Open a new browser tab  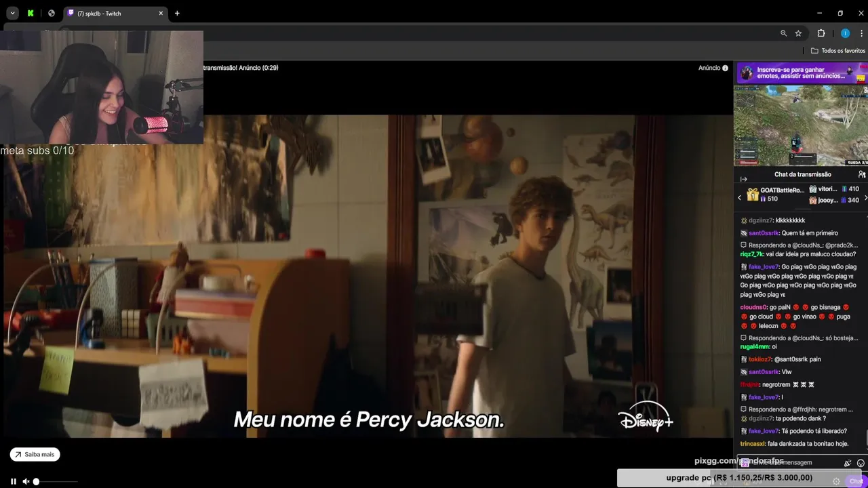click(x=177, y=13)
